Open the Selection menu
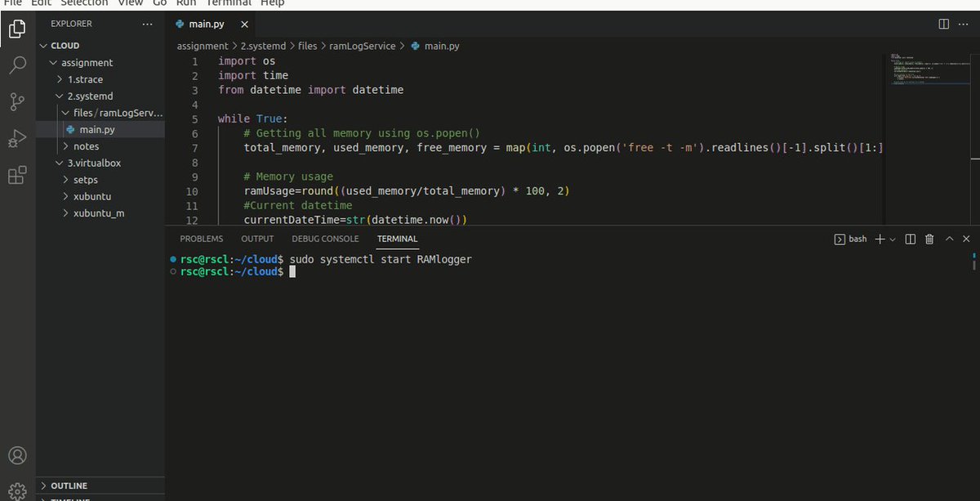The image size is (980, 501). (x=84, y=3)
